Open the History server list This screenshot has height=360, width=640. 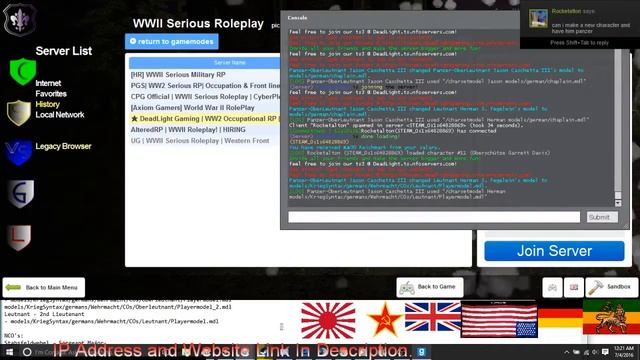[47, 104]
